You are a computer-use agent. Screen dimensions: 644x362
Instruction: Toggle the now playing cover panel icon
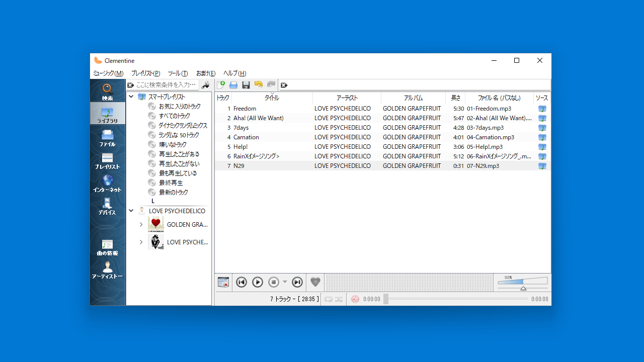click(x=223, y=283)
